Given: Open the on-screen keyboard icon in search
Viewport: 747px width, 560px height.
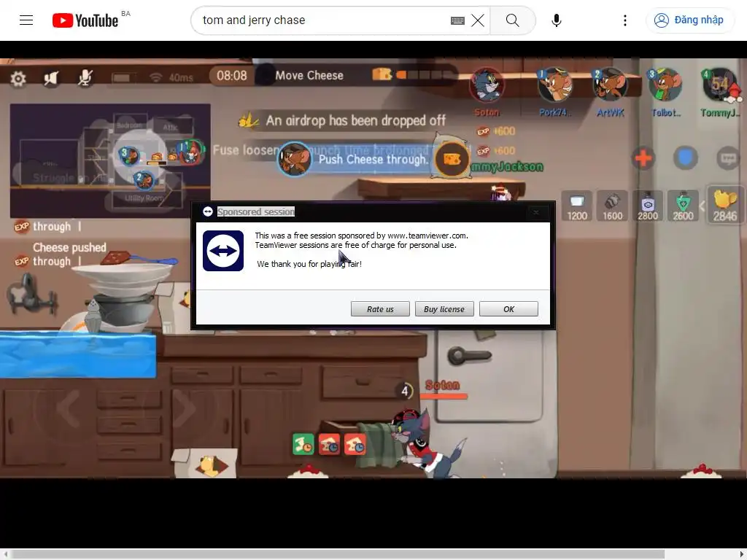Looking at the screenshot, I should [x=457, y=20].
